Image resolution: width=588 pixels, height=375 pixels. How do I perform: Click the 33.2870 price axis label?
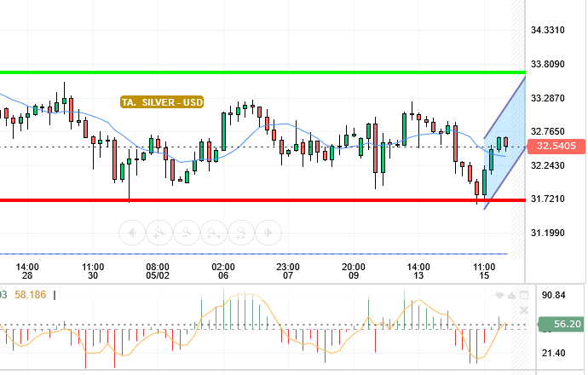click(547, 98)
